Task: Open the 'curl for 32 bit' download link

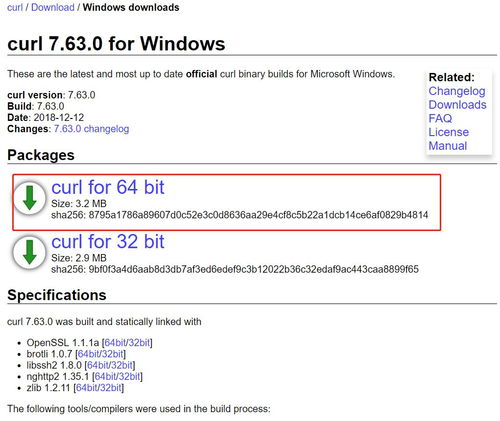Action: click(108, 241)
